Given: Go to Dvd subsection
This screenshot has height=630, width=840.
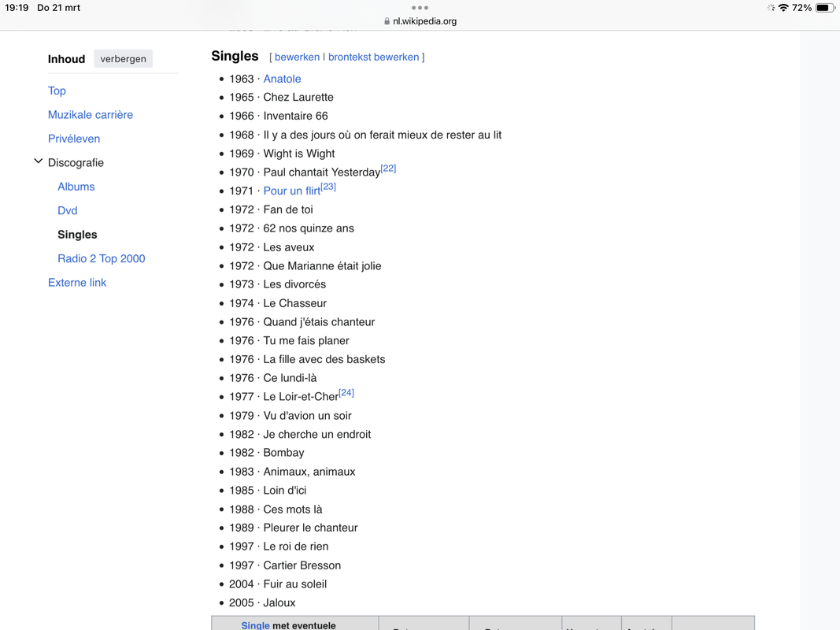Looking at the screenshot, I should [x=68, y=210].
